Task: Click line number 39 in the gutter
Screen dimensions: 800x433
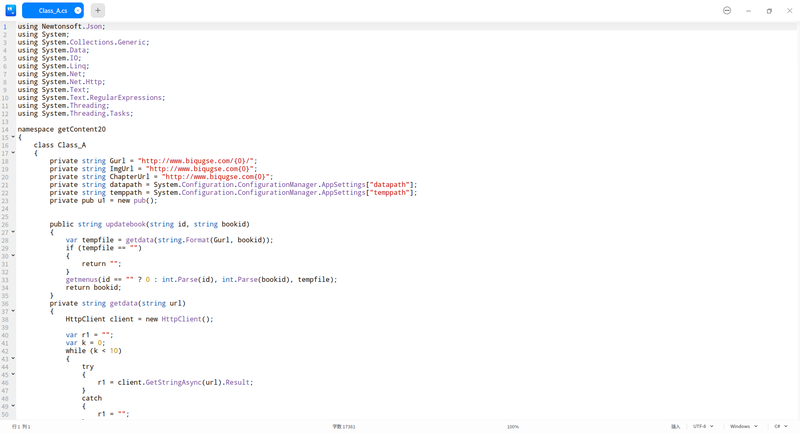Action: (x=5, y=327)
